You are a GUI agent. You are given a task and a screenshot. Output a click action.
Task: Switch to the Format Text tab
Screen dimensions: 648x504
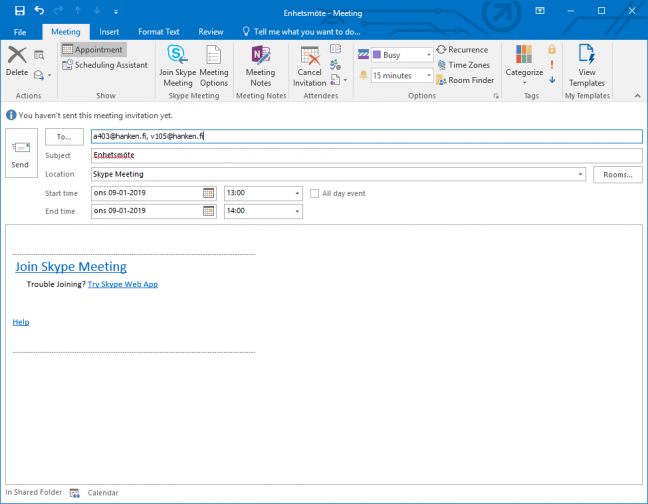tap(159, 32)
